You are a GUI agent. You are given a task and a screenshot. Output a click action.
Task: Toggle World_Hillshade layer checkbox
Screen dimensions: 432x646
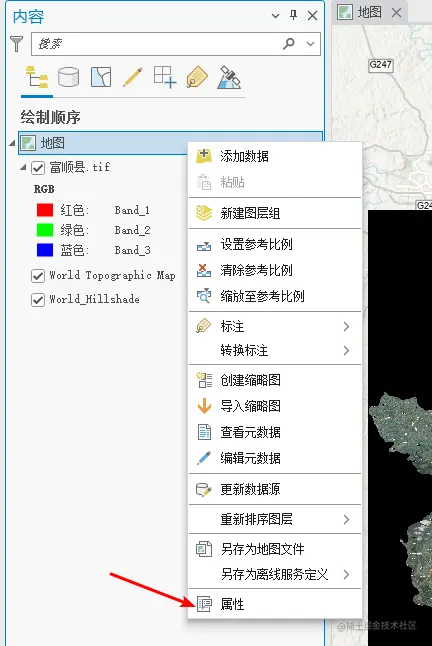(38, 300)
